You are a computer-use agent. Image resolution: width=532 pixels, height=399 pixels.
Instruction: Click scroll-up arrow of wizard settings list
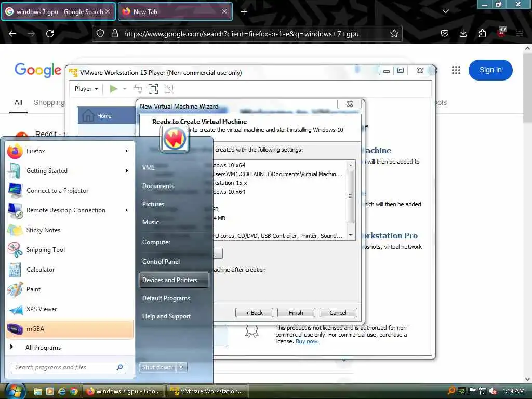[x=351, y=165]
